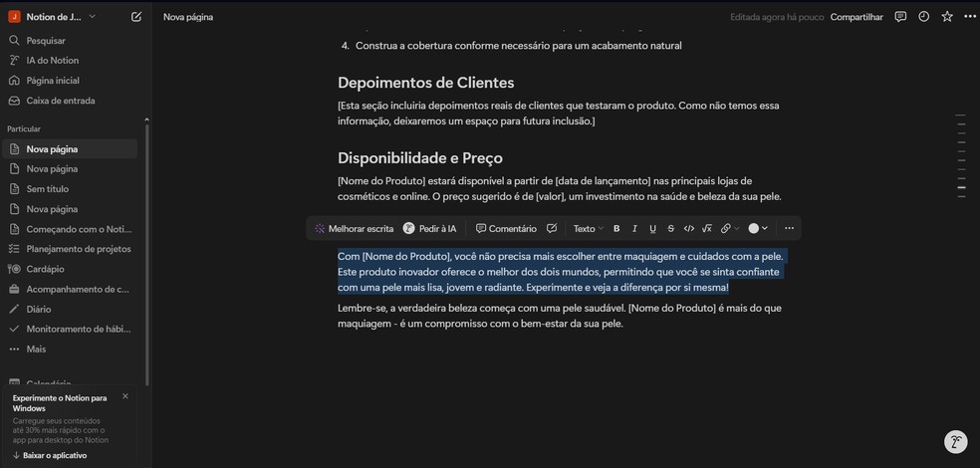Click the Monitoramento checkmark icon
Screen dimensions: 980x468
point(14,329)
